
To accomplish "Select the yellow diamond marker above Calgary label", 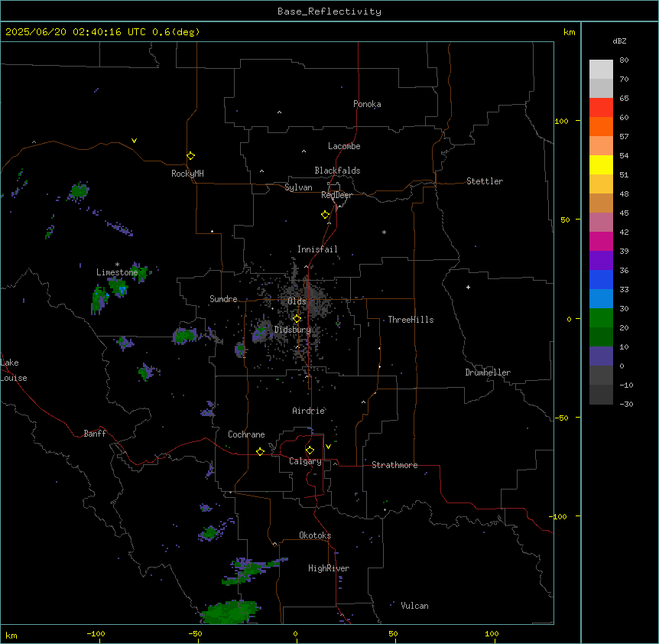I will click(310, 450).
